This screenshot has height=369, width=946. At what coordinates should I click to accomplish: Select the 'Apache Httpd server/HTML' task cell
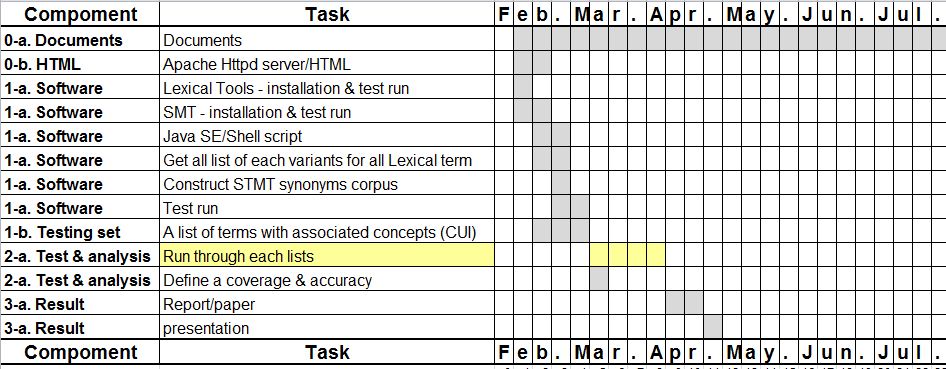pyautogui.click(x=327, y=64)
